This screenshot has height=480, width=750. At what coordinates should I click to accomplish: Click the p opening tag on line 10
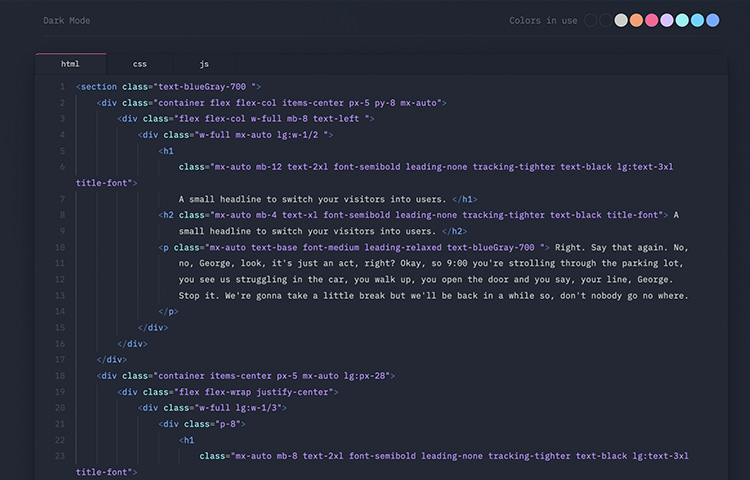[x=164, y=248]
